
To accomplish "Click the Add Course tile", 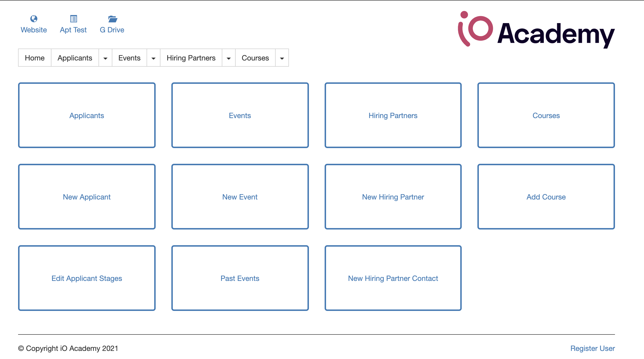I will 546,197.
